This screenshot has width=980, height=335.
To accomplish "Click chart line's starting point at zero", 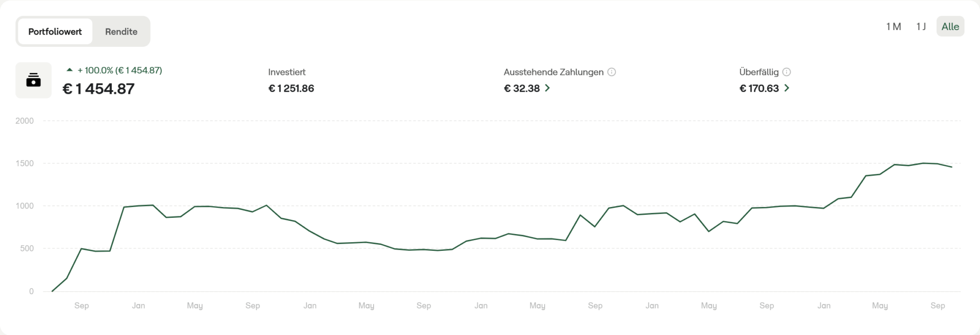I will pos(52,291).
